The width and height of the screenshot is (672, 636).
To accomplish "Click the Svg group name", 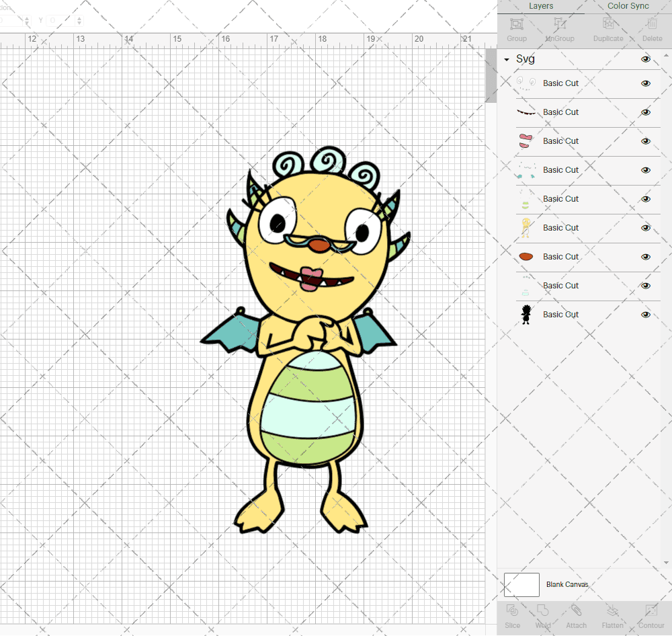I will (525, 58).
